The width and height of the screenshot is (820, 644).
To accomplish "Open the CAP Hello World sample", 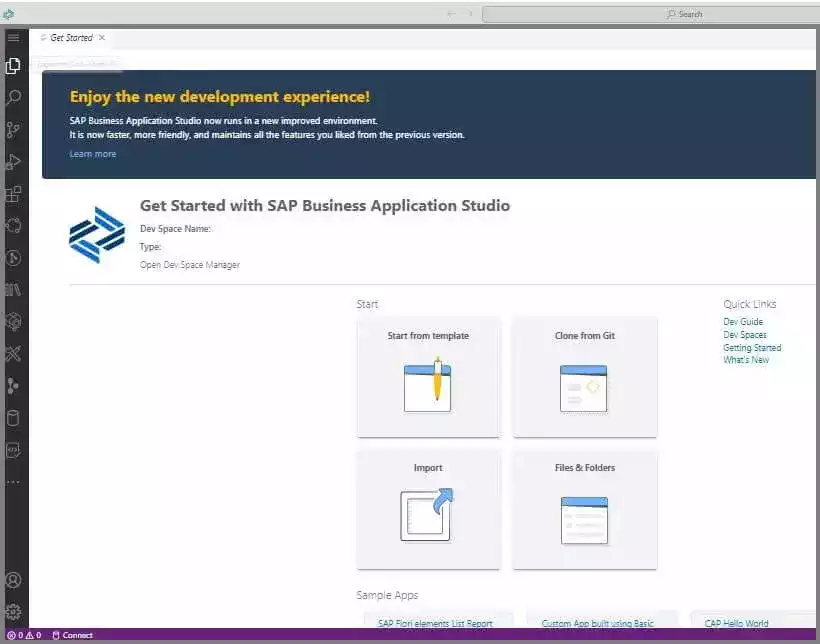I will coord(736,623).
